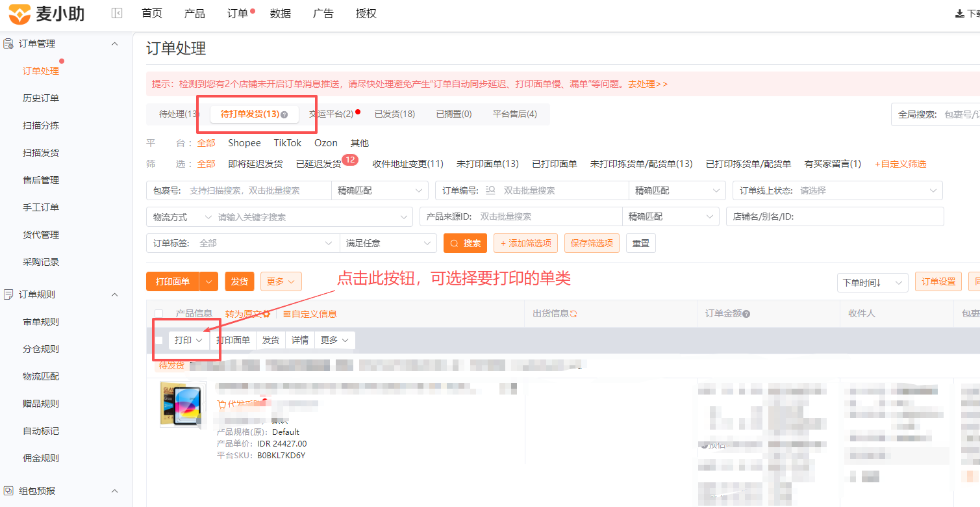Click the 订单规则 section icon
980x507 pixels.
[x=8, y=294]
